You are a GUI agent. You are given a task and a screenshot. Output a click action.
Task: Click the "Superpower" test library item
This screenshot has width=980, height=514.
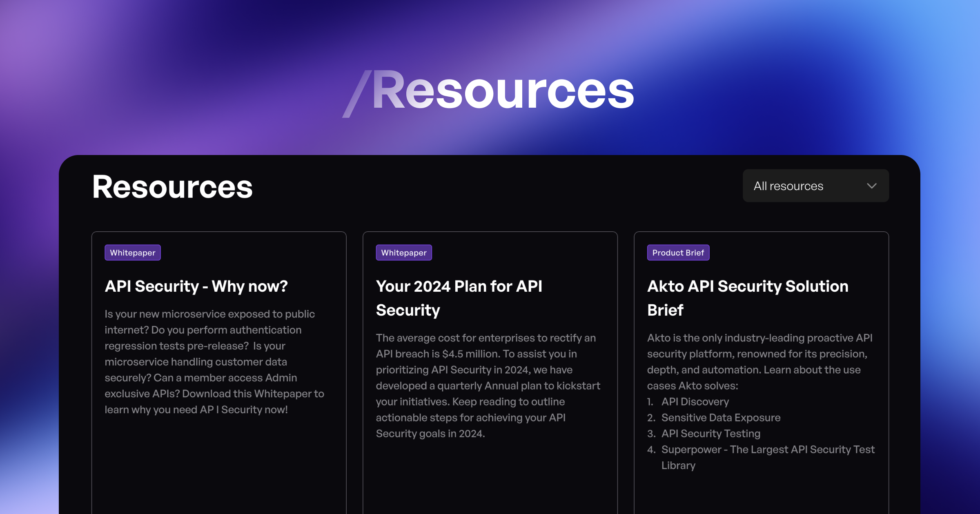768,450
